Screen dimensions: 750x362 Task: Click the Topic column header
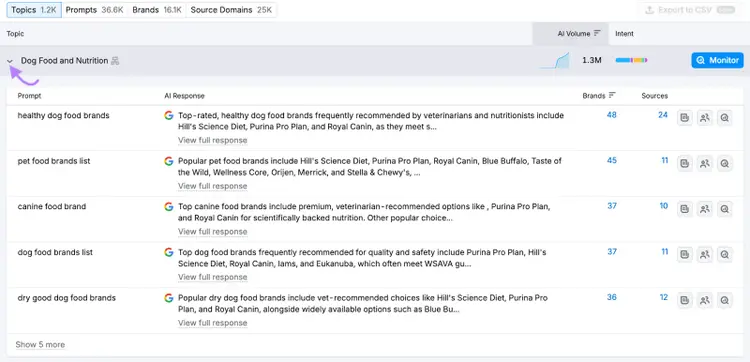[x=15, y=33]
